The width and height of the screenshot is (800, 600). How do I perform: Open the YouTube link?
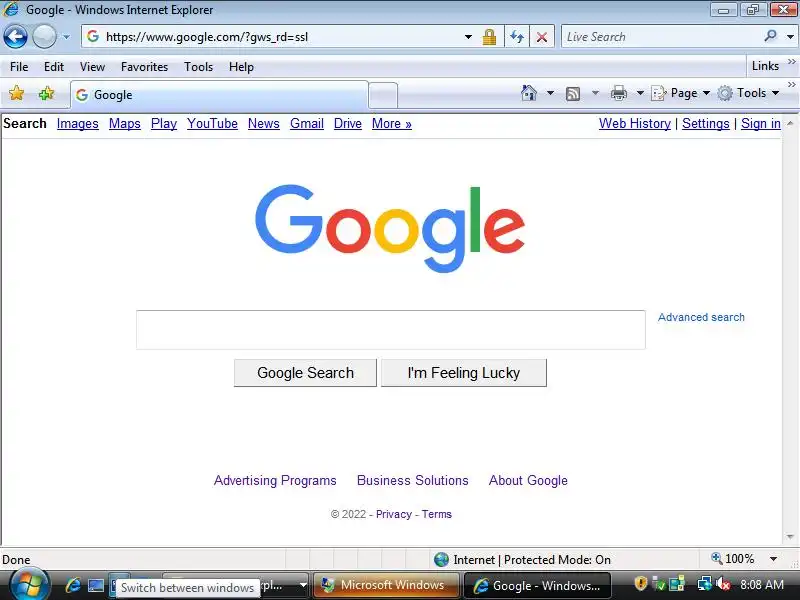[212, 123]
